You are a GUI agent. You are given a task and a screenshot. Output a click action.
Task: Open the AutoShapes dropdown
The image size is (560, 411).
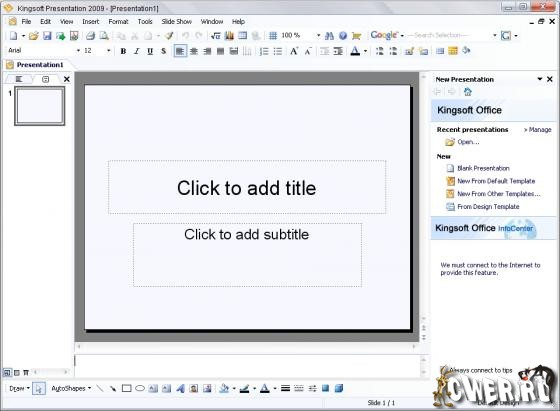pos(71,388)
